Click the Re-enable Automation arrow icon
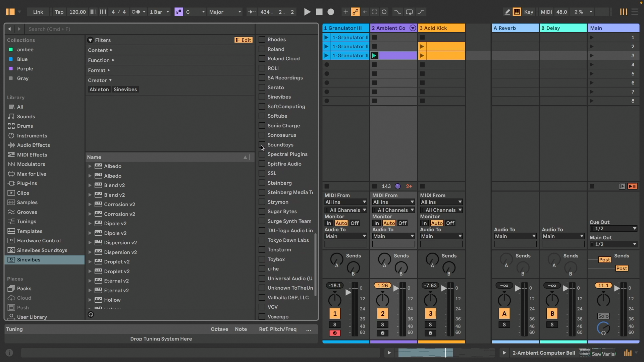Image resolution: width=644 pixels, height=362 pixels. (365, 12)
